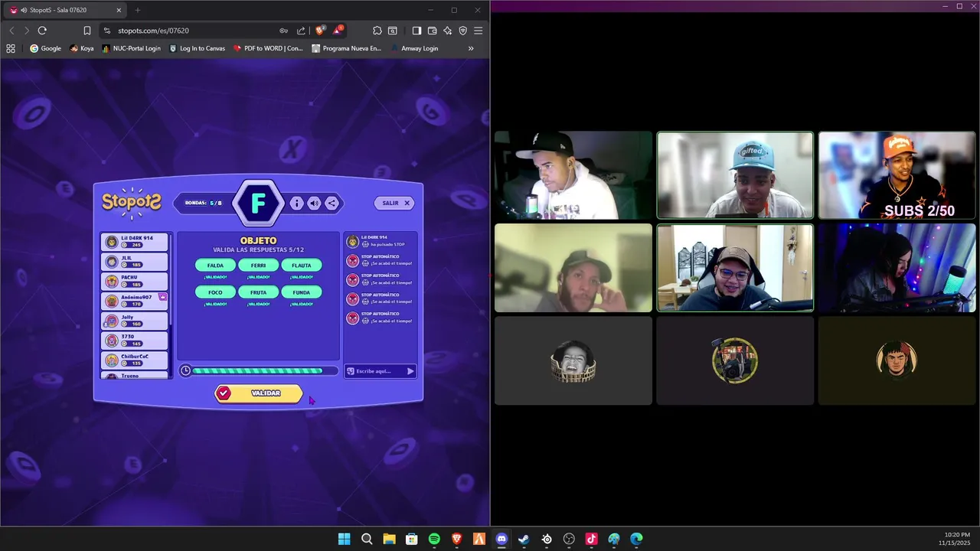Select player 3730 in ranking list
This screenshot has width=980, height=551.
pyautogui.click(x=135, y=341)
